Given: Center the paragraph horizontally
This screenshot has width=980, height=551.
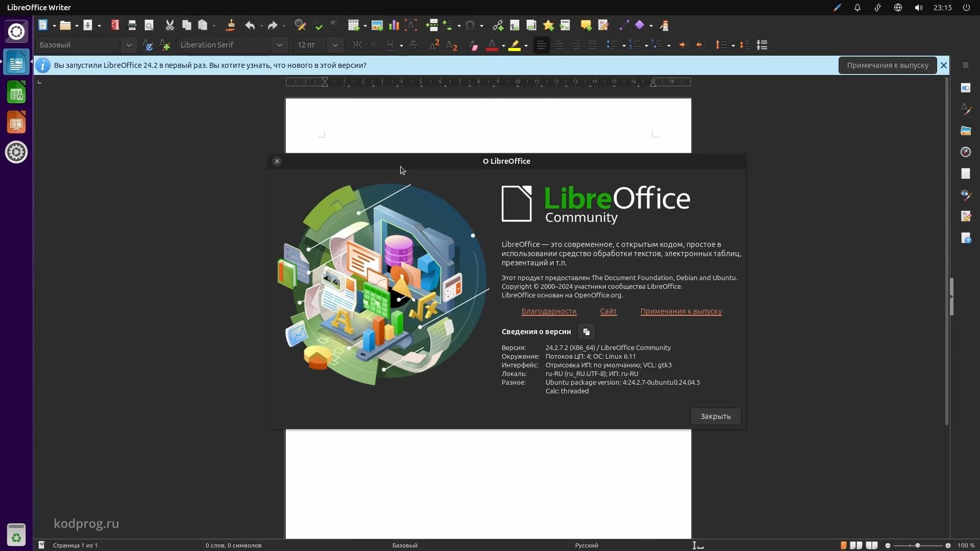Looking at the screenshot, I should tap(559, 45).
